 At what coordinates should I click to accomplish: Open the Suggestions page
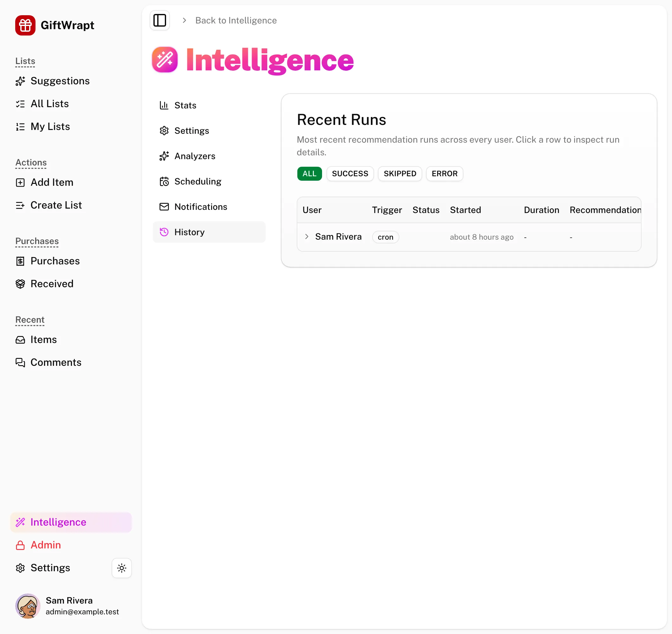click(71, 81)
